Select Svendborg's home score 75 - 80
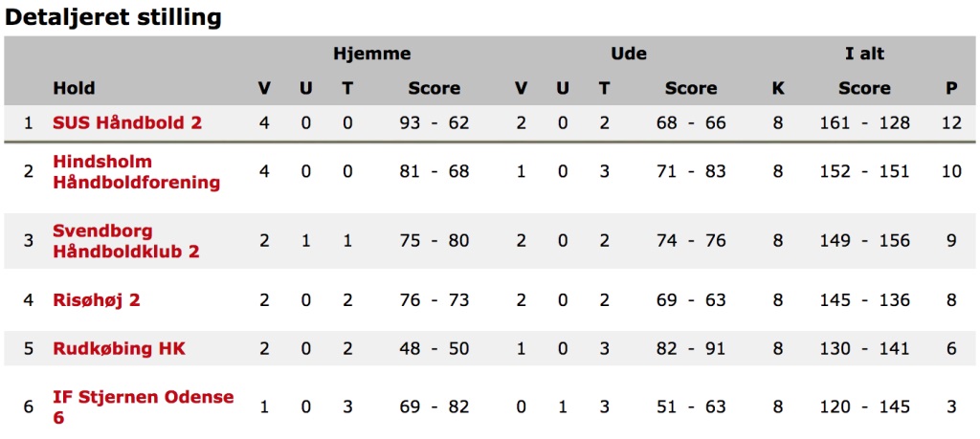 pyautogui.click(x=434, y=240)
